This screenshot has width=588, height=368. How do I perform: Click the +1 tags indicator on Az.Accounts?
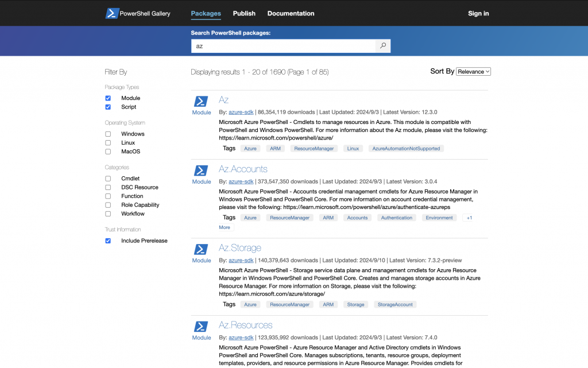[x=469, y=218]
